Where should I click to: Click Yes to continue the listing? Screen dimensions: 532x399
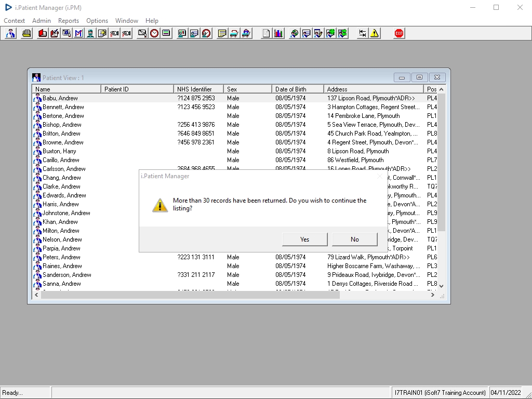pyautogui.click(x=304, y=239)
